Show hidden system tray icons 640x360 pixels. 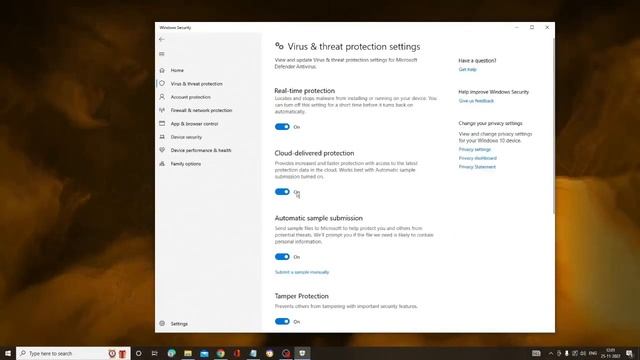coord(551,353)
